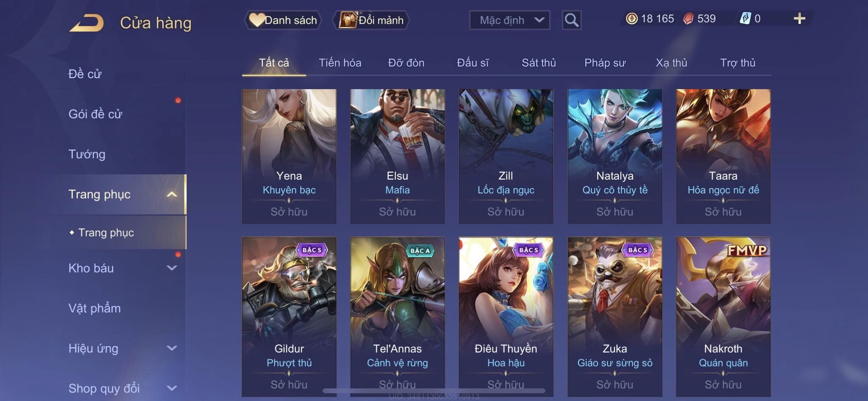The width and height of the screenshot is (868, 401).
Task: Tap the back arrow icon beside Cửa hàng
Action: click(x=87, y=23)
